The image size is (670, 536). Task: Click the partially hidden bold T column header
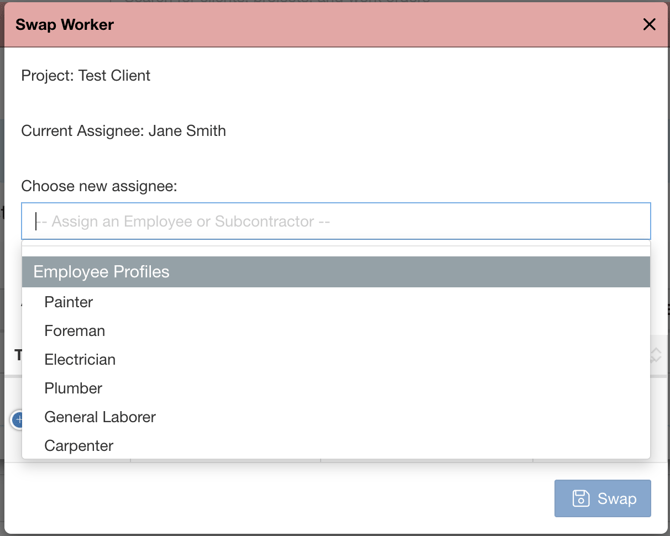18,355
